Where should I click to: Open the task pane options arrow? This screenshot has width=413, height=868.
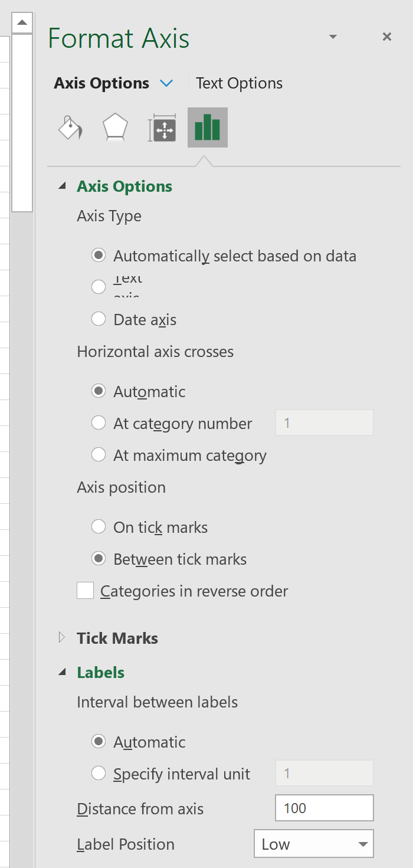click(333, 37)
